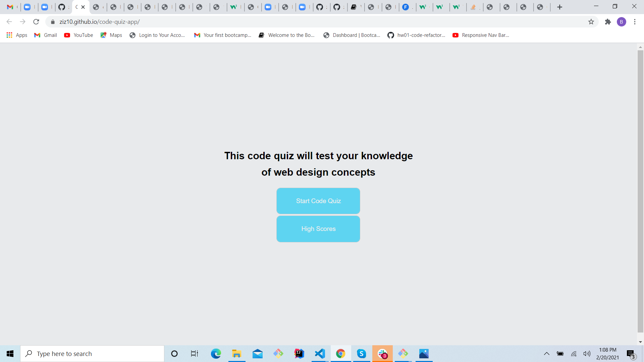Open the YouTube bookmark

coord(78,35)
